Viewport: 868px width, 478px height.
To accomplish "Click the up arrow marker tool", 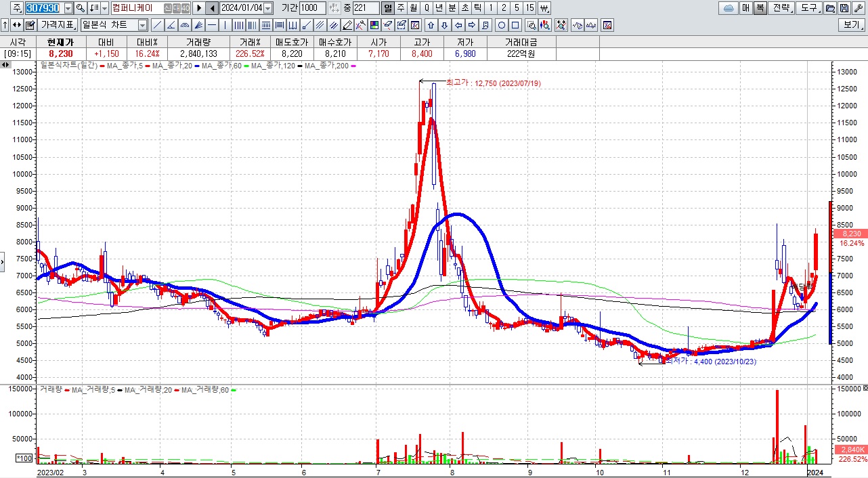I will click(x=431, y=25).
